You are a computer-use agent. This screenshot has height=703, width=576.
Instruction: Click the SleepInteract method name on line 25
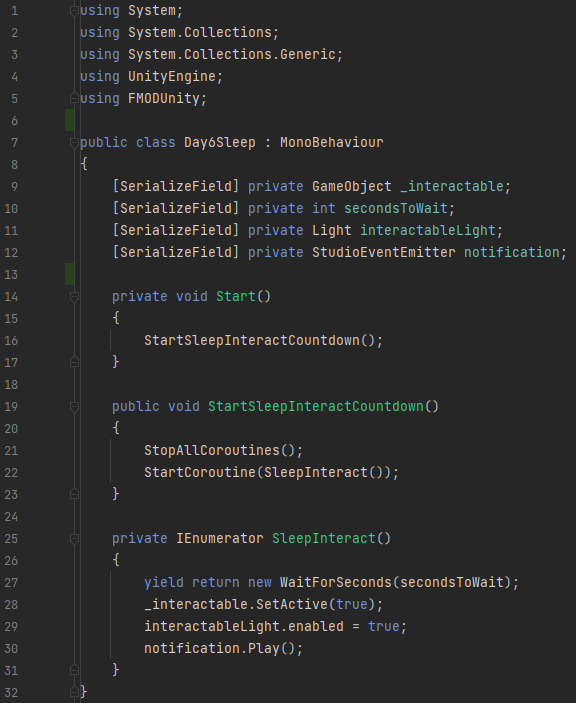pos(324,538)
